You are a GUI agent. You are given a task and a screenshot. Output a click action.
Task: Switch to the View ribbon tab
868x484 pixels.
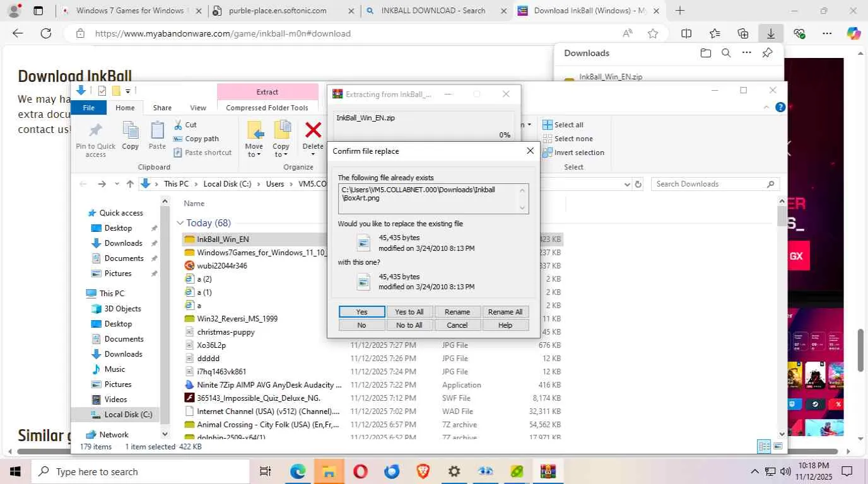pos(198,108)
